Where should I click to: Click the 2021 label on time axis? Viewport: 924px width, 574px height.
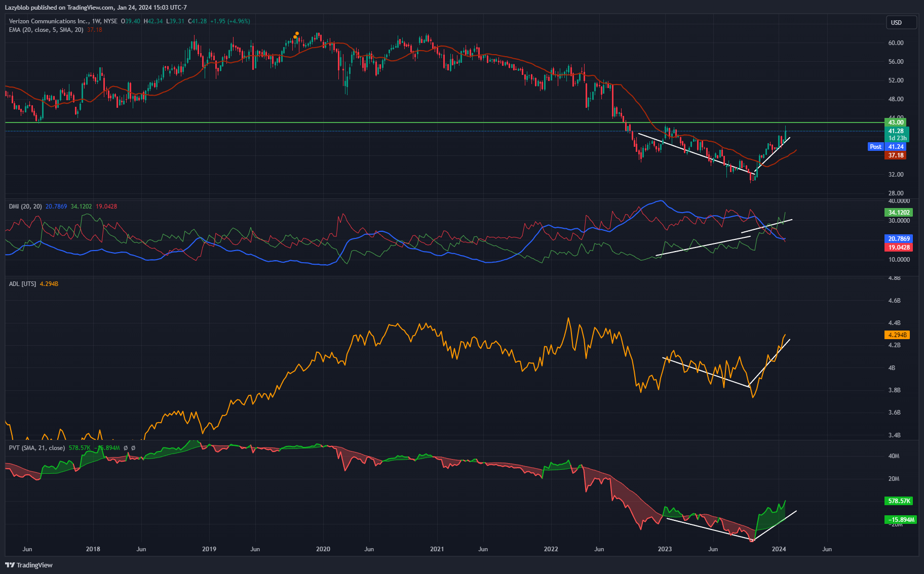(437, 549)
